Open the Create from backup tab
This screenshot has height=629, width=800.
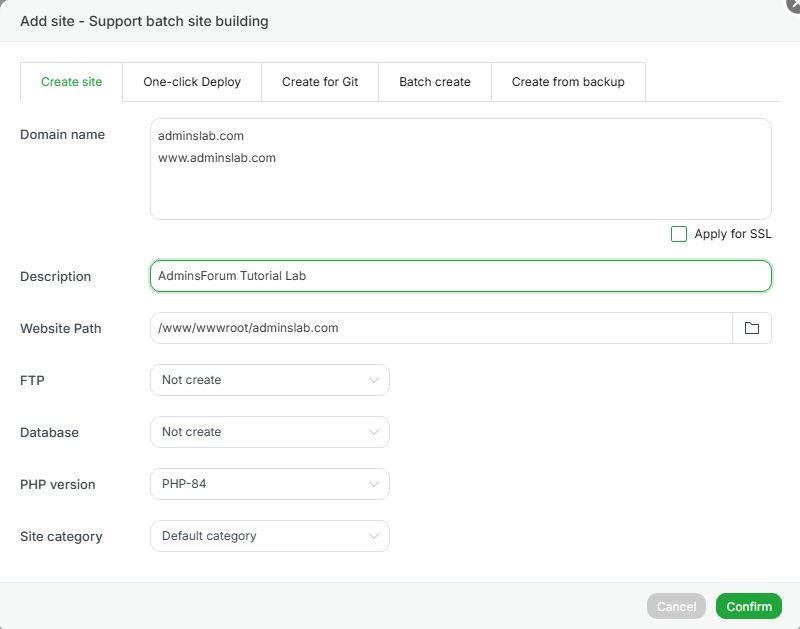point(568,82)
